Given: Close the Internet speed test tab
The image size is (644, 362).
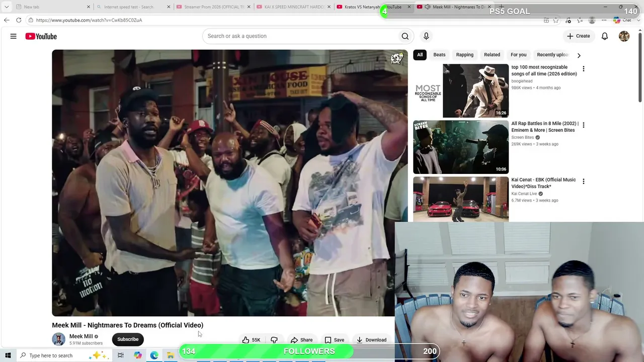Looking at the screenshot, I should [169, 7].
